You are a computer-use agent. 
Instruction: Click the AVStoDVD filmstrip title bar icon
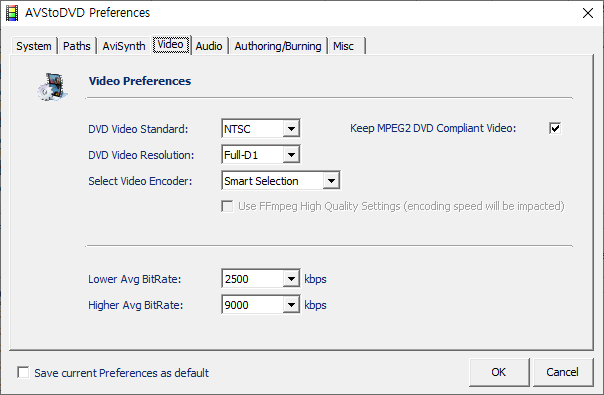[x=12, y=13]
